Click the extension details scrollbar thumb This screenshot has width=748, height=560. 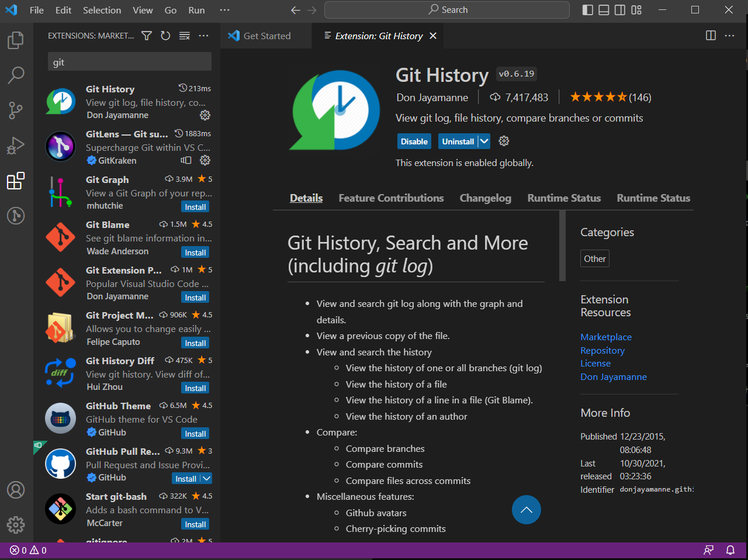coord(562,246)
